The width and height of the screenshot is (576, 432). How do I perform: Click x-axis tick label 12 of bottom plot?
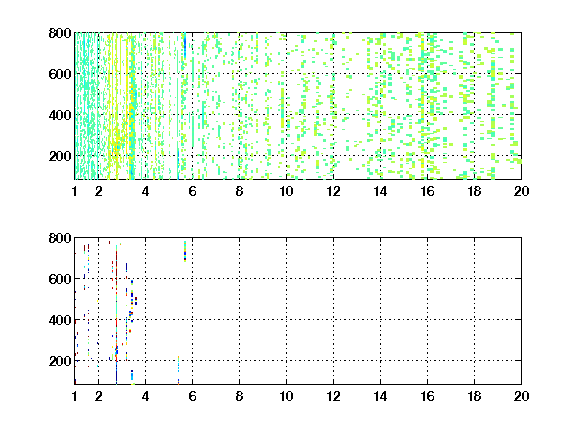(x=333, y=396)
